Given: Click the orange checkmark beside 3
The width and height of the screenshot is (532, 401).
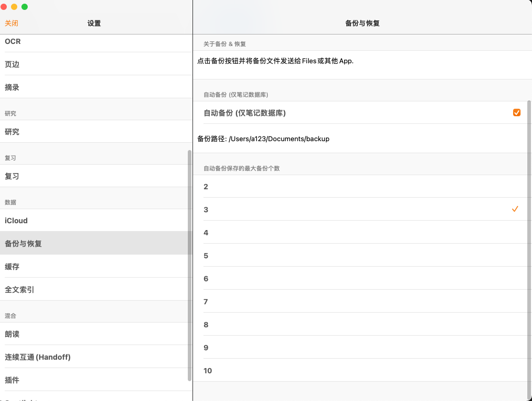Looking at the screenshot, I should [x=515, y=209].
